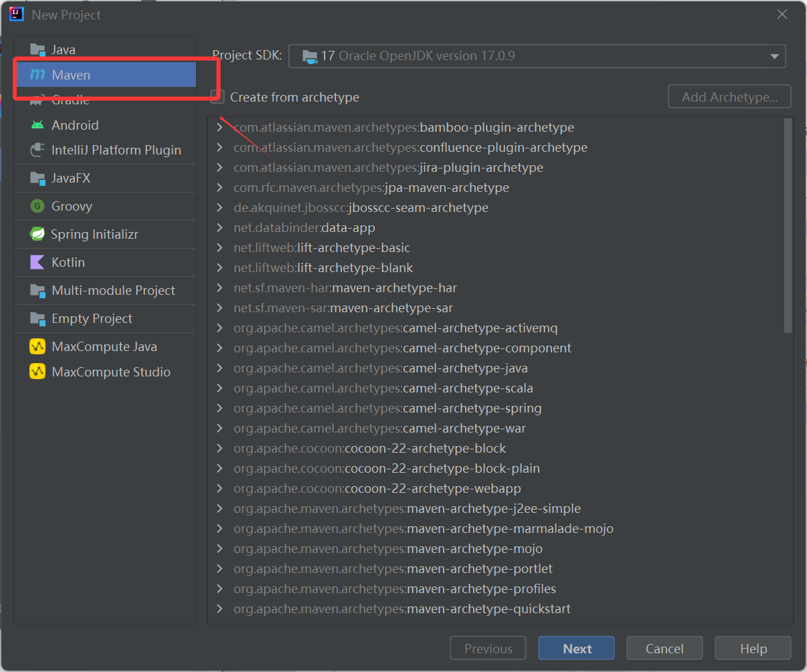This screenshot has width=807, height=672.
Task: Select maven-archetype-quickstart row
Action: click(495, 608)
